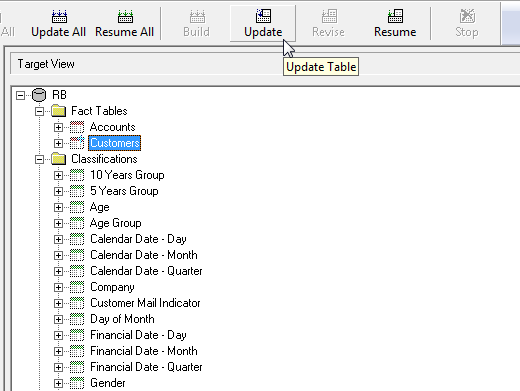Viewport: 520px width, 391px height.
Task: Click the greyed Build icon
Action: (197, 16)
